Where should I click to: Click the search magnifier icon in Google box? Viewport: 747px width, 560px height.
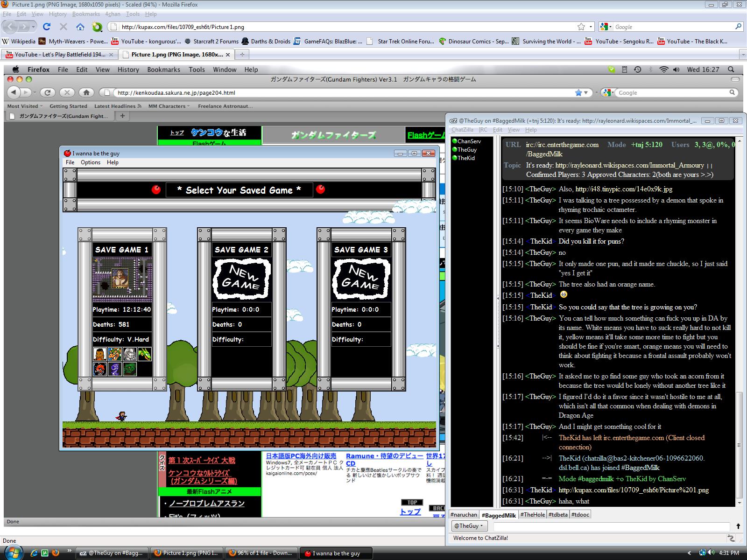tap(738, 27)
